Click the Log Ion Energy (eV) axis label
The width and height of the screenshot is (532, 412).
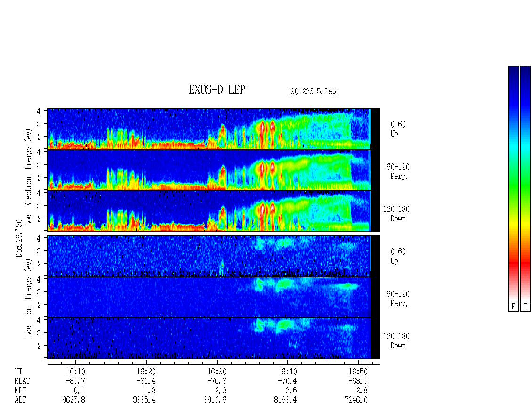tap(29, 298)
